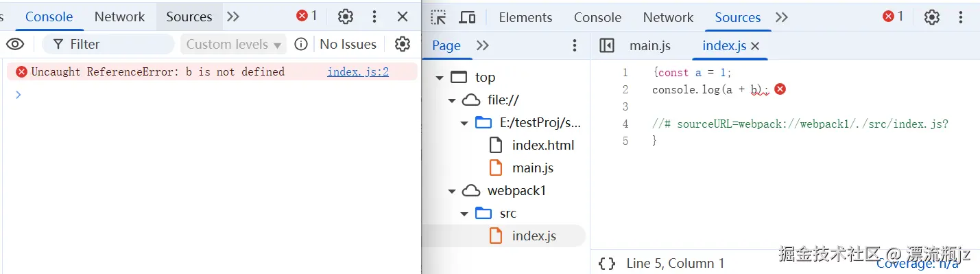Open console settings gear next to No Issues

[403, 44]
